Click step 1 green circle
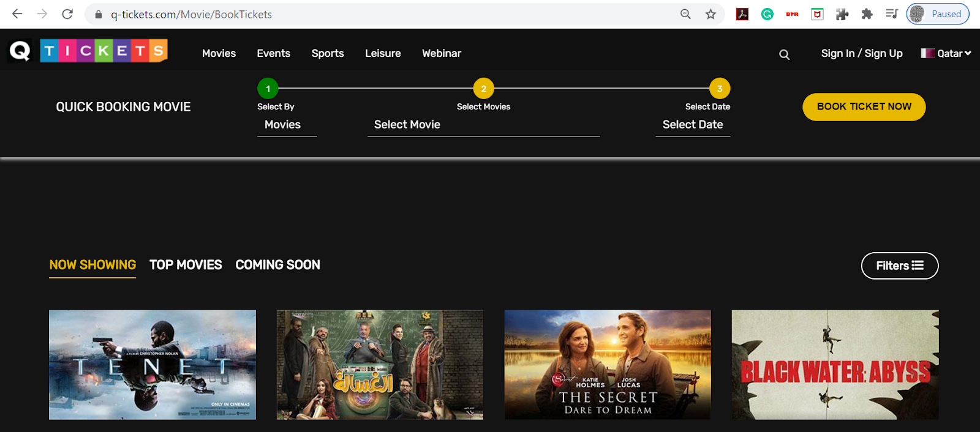The height and width of the screenshot is (432, 980). coord(268,89)
